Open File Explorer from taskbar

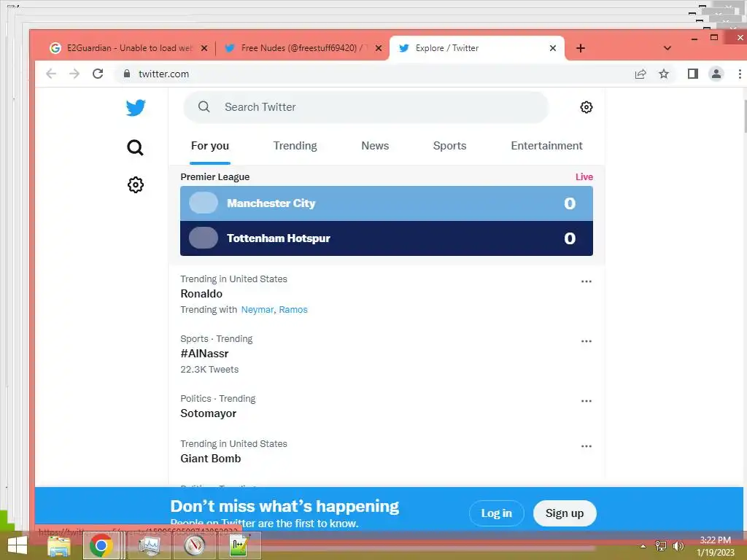[x=59, y=546]
